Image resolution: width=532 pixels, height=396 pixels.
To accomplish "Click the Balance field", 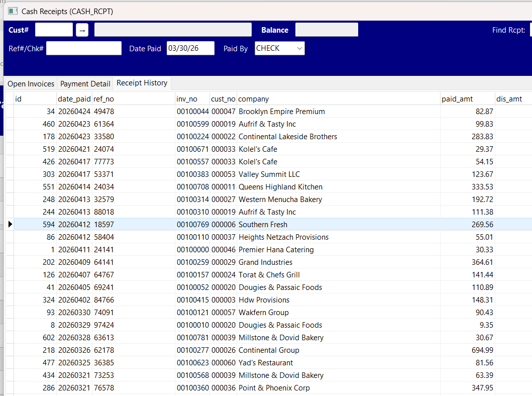I will click(327, 30).
